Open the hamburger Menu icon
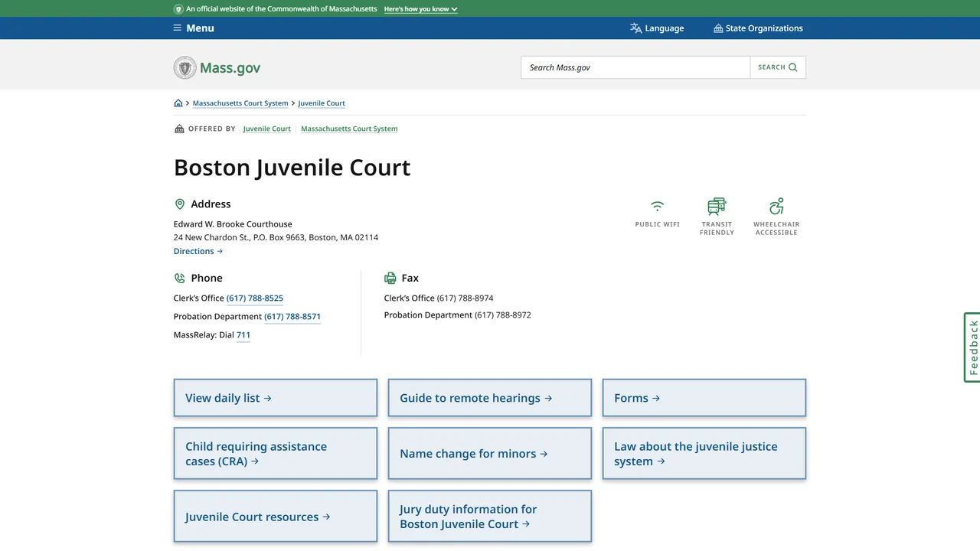The width and height of the screenshot is (980, 551). tap(178, 28)
